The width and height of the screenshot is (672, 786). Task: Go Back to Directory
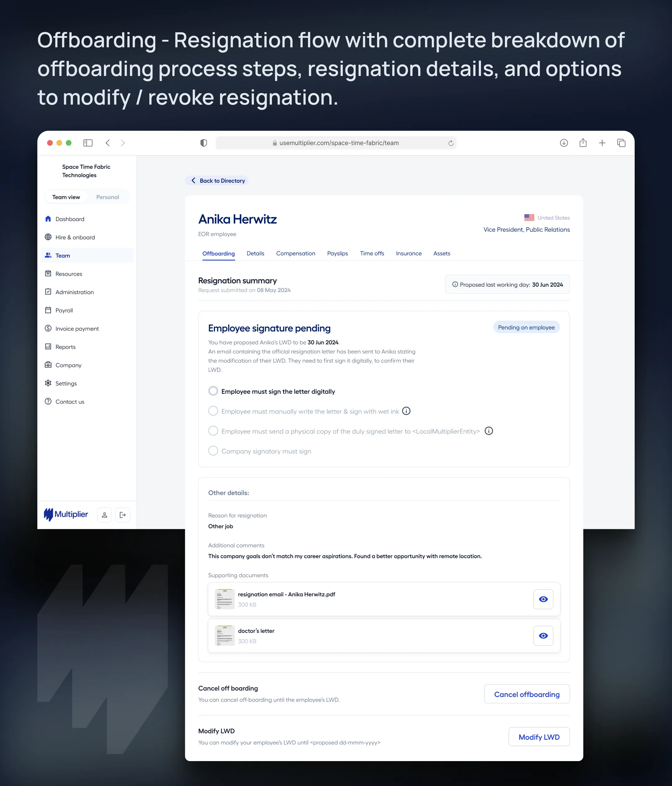217,181
